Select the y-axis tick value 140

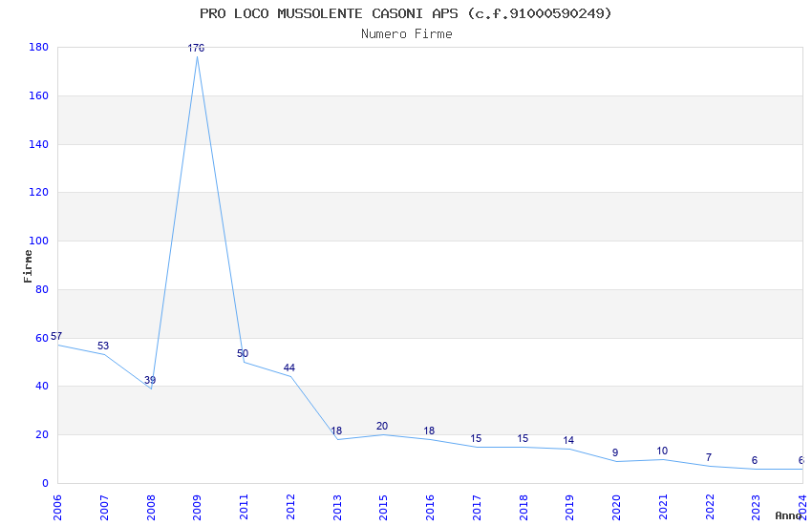39,144
